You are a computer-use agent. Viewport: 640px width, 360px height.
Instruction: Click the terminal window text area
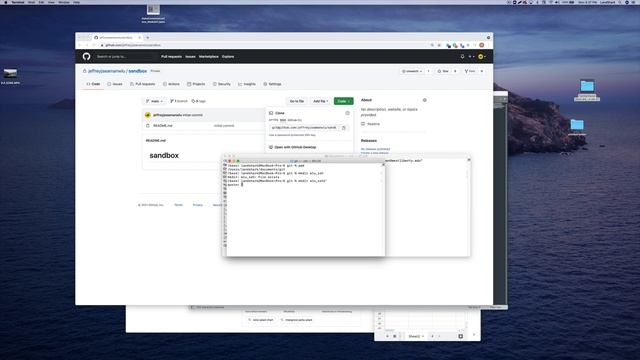(305, 210)
